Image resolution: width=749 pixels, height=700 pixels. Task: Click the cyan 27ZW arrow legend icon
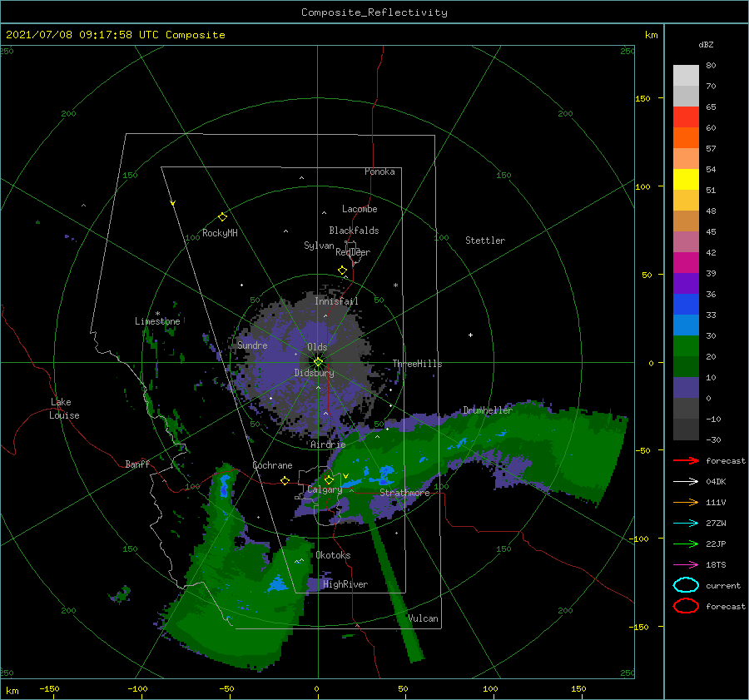(686, 524)
